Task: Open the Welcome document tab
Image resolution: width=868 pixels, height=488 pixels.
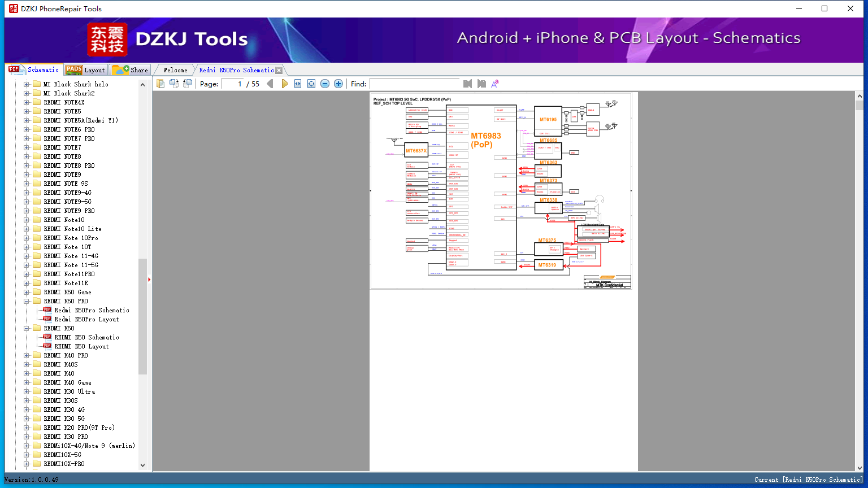Action: tap(175, 70)
